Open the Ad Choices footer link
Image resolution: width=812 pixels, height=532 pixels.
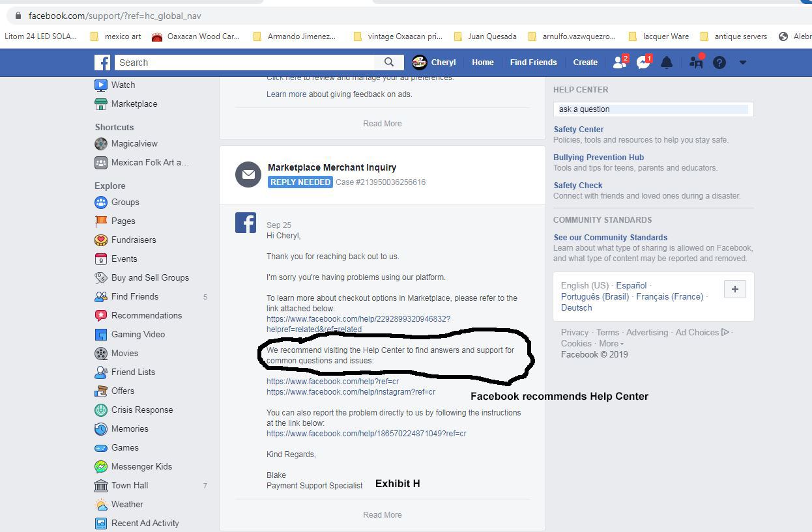703,333
